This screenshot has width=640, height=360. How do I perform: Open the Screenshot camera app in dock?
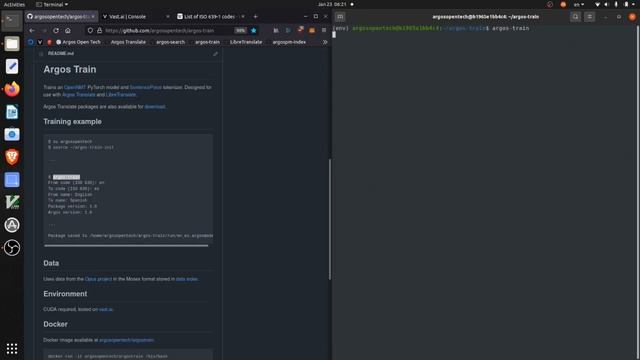tap(12, 134)
